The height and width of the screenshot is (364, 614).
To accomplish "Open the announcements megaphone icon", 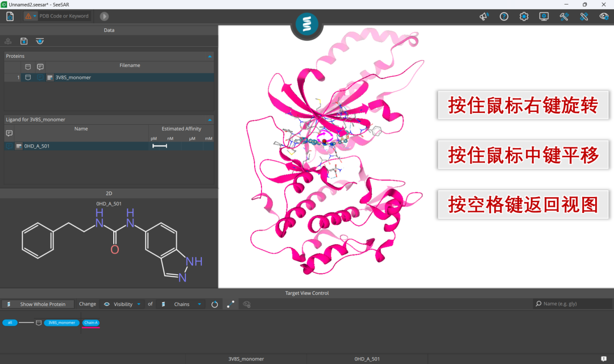I will point(484,16).
